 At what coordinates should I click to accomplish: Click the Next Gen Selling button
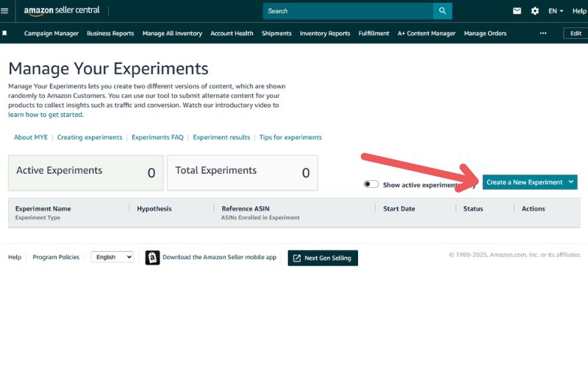tap(323, 258)
